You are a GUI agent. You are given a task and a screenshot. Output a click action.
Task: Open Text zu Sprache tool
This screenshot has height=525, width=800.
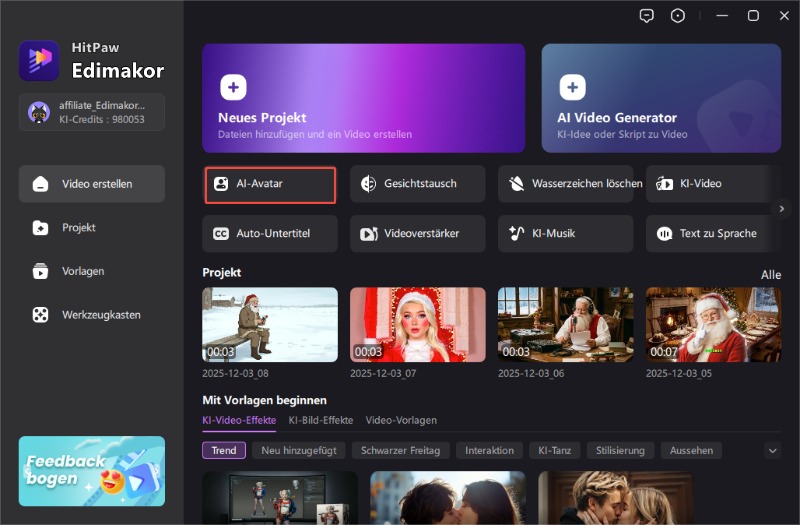click(712, 234)
